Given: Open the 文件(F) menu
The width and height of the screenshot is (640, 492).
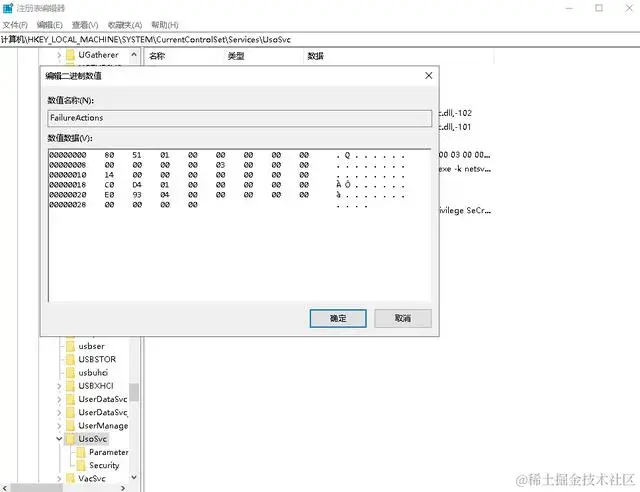Looking at the screenshot, I should 15,25.
